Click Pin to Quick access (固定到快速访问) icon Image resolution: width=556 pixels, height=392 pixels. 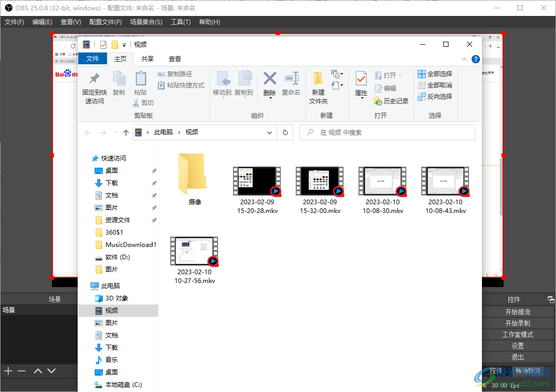pos(94,78)
